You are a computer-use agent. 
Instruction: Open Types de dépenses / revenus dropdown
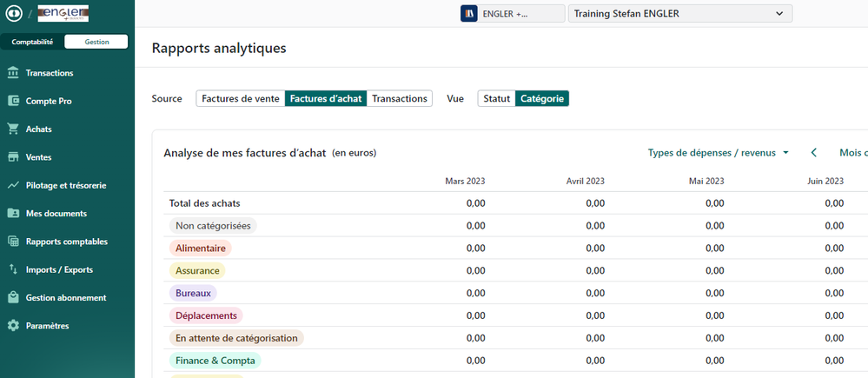718,153
